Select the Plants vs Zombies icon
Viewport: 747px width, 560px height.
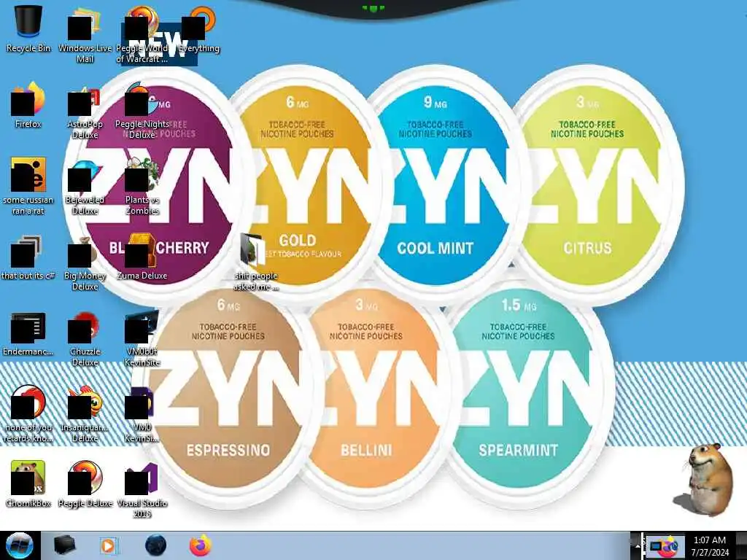point(142,186)
